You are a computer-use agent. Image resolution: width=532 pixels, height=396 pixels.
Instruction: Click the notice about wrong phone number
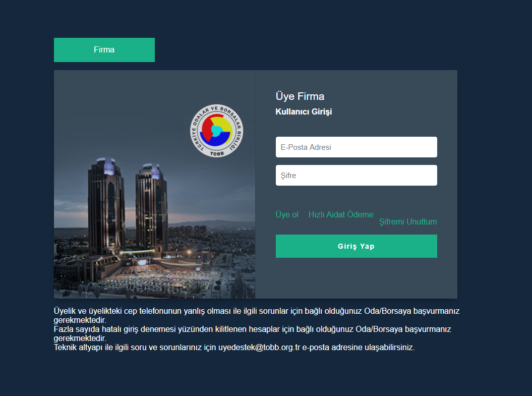[257, 315]
